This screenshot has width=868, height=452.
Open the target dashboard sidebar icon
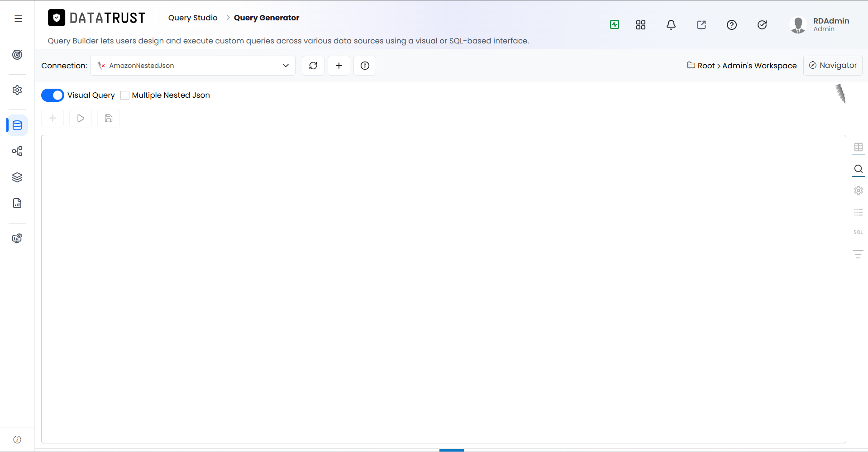pyautogui.click(x=17, y=55)
